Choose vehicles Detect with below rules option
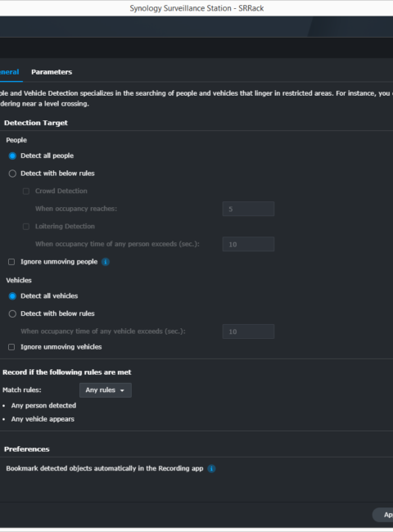Screen dimensions: 393x532 [12, 313]
